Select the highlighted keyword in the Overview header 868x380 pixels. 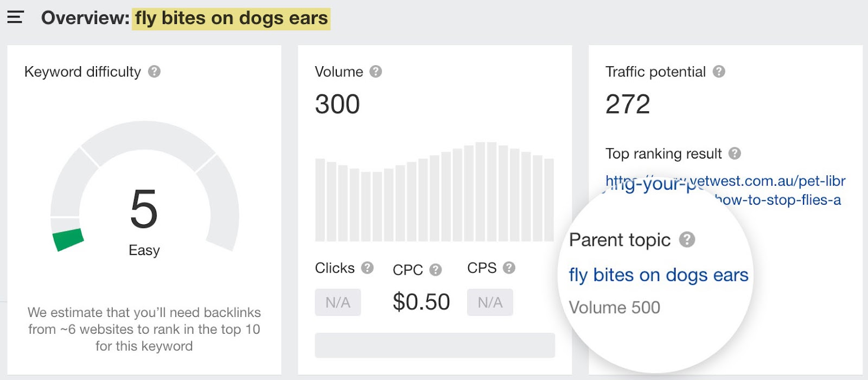[232, 18]
